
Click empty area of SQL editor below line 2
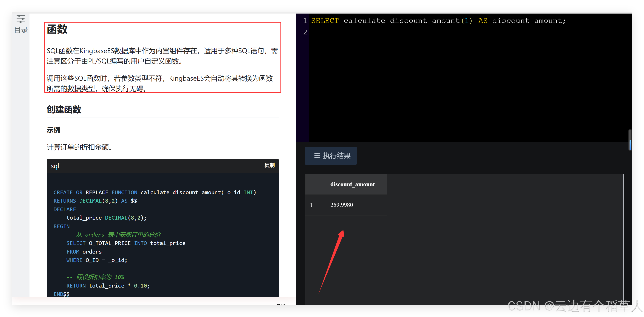pos(450,88)
